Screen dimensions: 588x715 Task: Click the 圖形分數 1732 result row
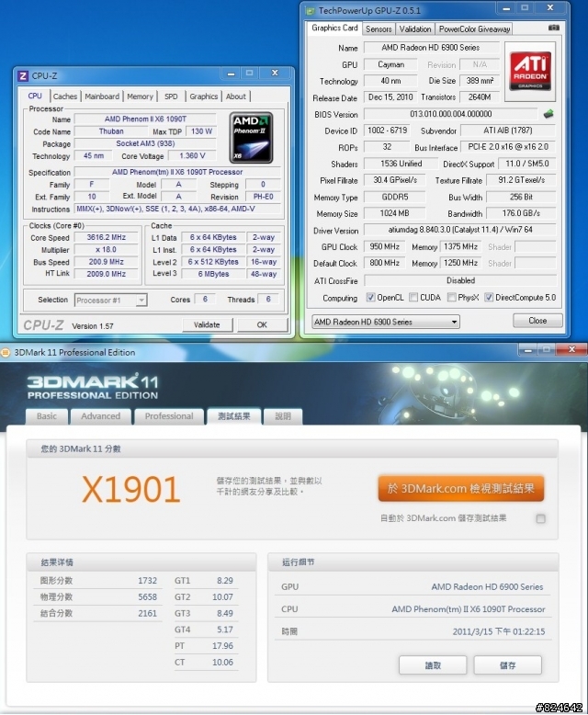[x=98, y=581]
